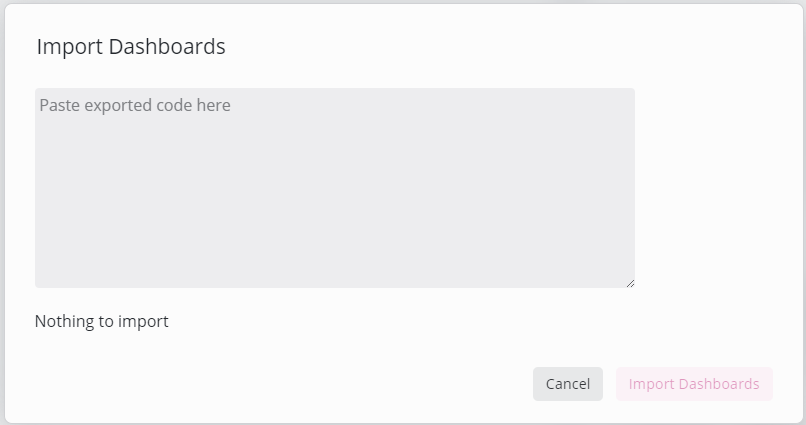Click the "Import Dashboards" dialog heading
This screenshot has height=425, width=806.
click(x=131, y=46)
